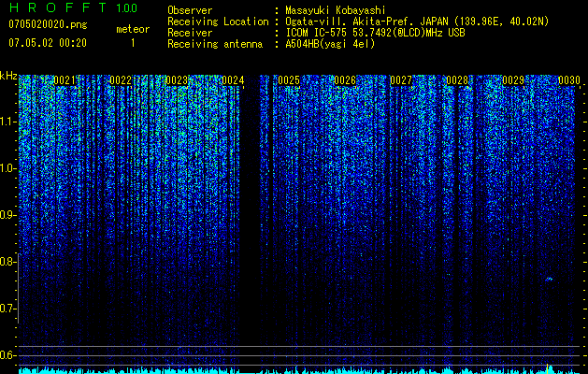Click the 0.6 kHz axis label

7,355
